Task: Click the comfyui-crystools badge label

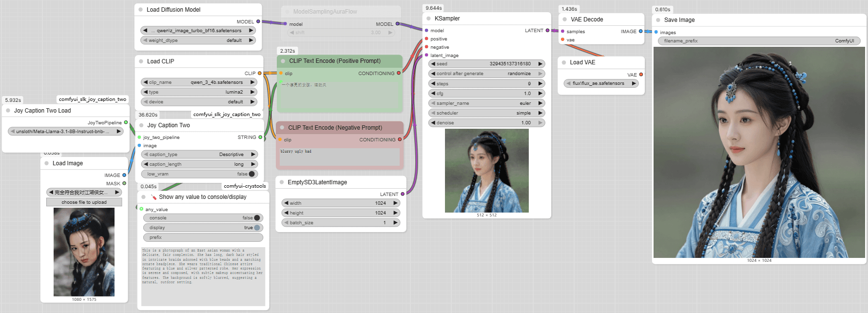Action: 245,186
